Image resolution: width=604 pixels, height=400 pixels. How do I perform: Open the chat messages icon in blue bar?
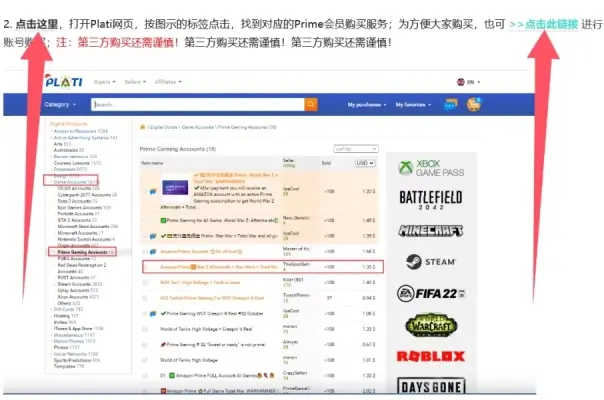point(450,104)
